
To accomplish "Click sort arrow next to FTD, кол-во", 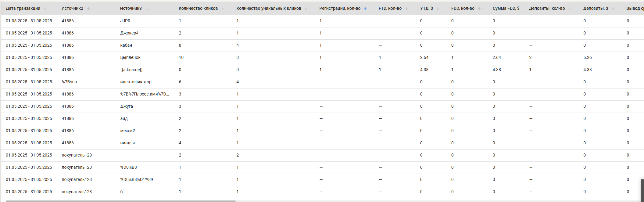I will (407, 9).
